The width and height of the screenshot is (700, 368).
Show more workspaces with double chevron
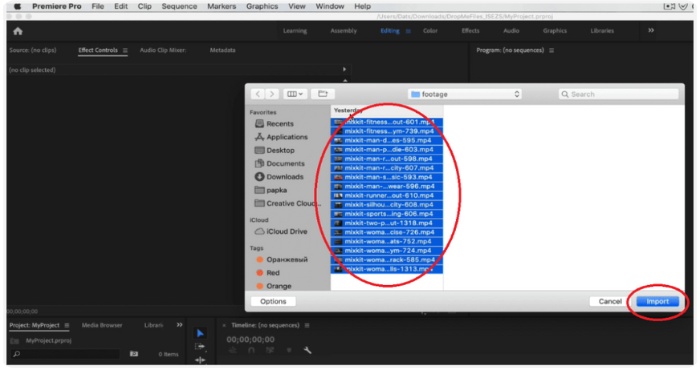point(651,30)
